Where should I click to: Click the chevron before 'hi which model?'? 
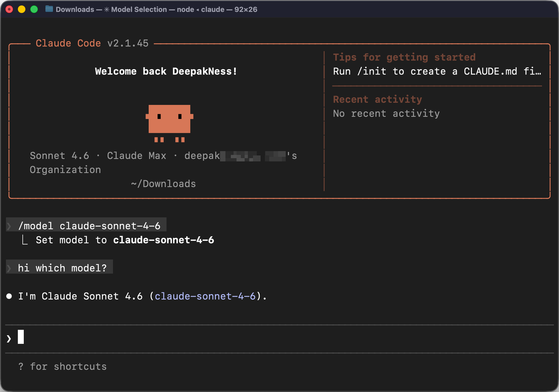[9, 268]
